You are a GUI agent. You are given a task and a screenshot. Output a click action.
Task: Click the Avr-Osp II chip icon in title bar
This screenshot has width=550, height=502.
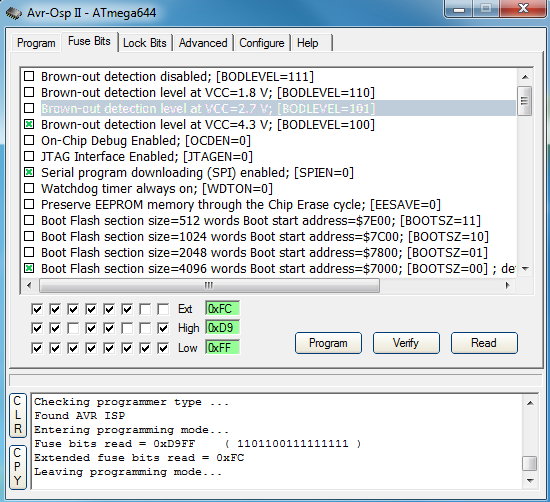(x=14, y=13)
